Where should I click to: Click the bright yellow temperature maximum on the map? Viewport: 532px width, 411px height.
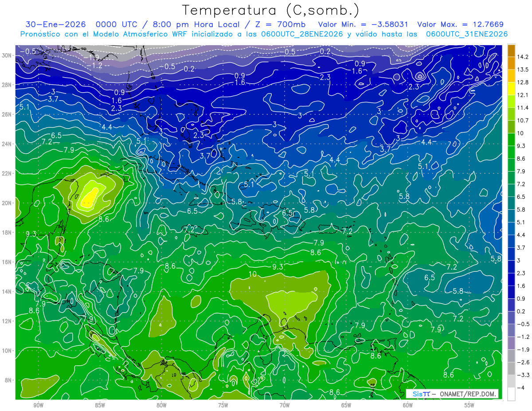tap(90, 197)
